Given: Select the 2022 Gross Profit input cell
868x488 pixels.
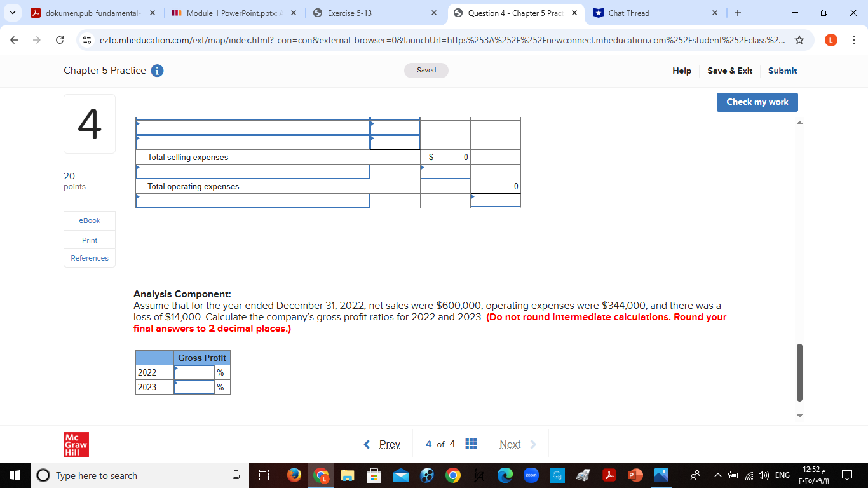Looking at the screenshot, I should click(x=194, y=372).
